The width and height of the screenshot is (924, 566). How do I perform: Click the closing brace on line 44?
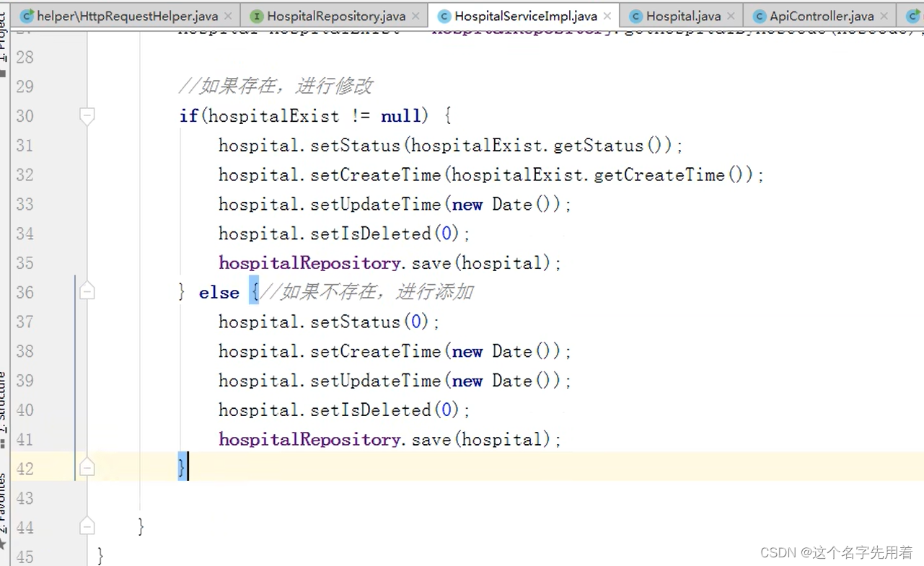(x=141, y=527)
